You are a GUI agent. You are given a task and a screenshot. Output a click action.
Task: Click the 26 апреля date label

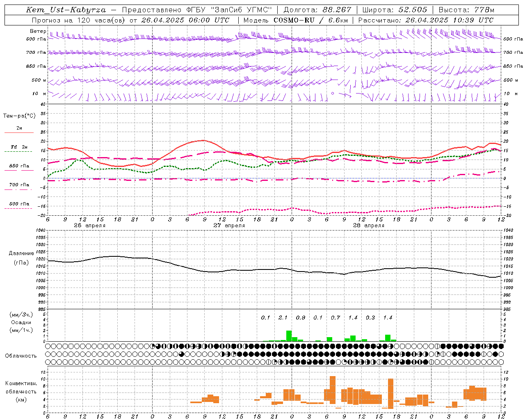(89, 226)
